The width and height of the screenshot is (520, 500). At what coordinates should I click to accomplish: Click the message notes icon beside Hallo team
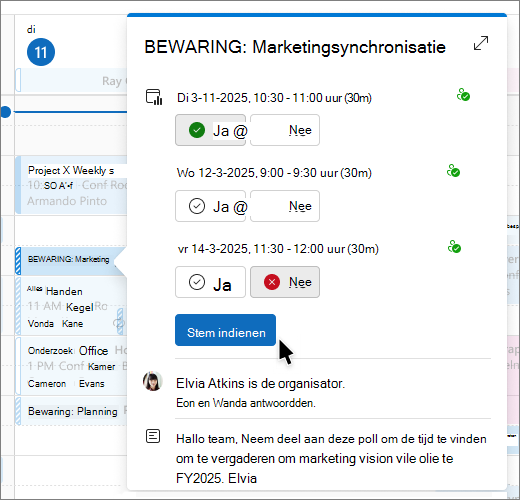tap(153, 436)
